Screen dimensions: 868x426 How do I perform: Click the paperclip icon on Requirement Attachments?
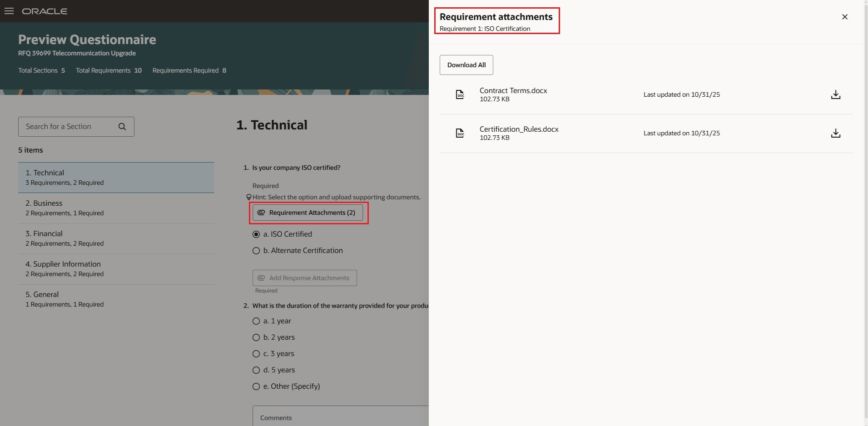coord(261,213)
